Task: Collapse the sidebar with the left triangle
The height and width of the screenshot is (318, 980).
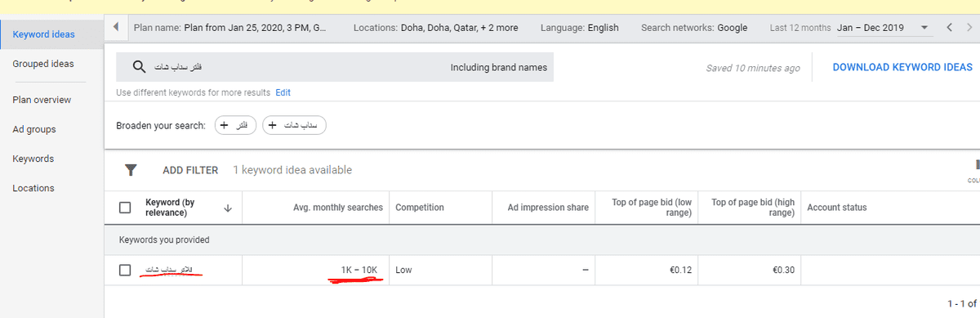Action: 117,27
